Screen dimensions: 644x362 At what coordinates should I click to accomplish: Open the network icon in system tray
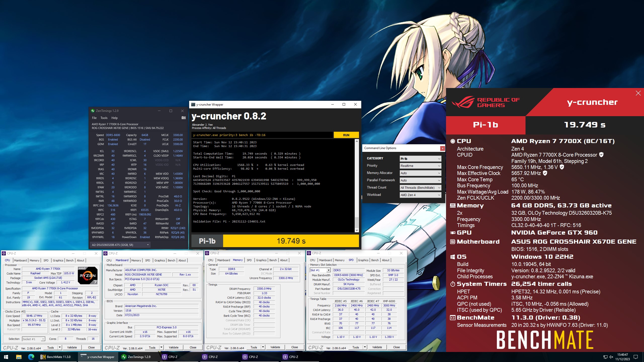605,357
